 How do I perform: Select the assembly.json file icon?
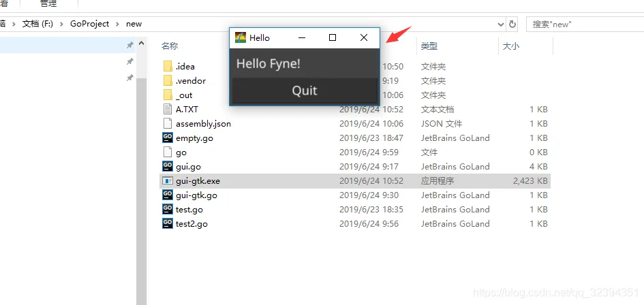click(168, 123)
